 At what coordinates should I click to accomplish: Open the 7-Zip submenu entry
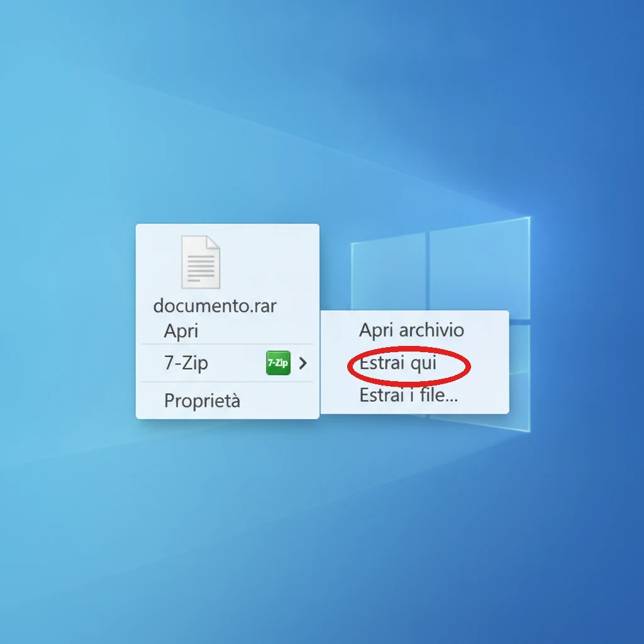pyautogui.click(x=227, y=363)
